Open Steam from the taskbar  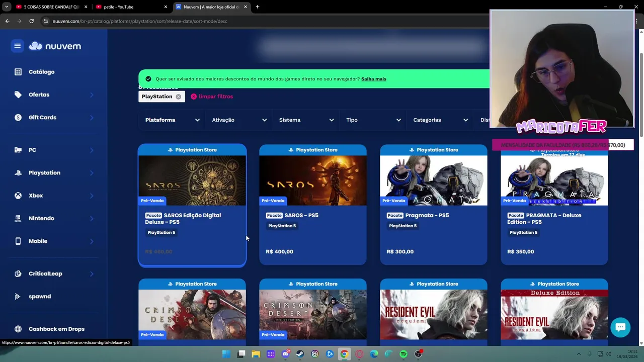[300, 354]
